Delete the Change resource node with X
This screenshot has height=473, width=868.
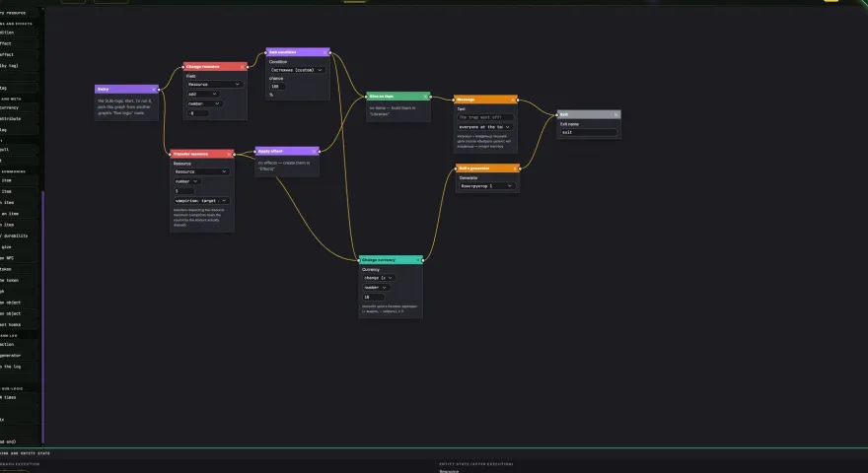coord(242,66)
